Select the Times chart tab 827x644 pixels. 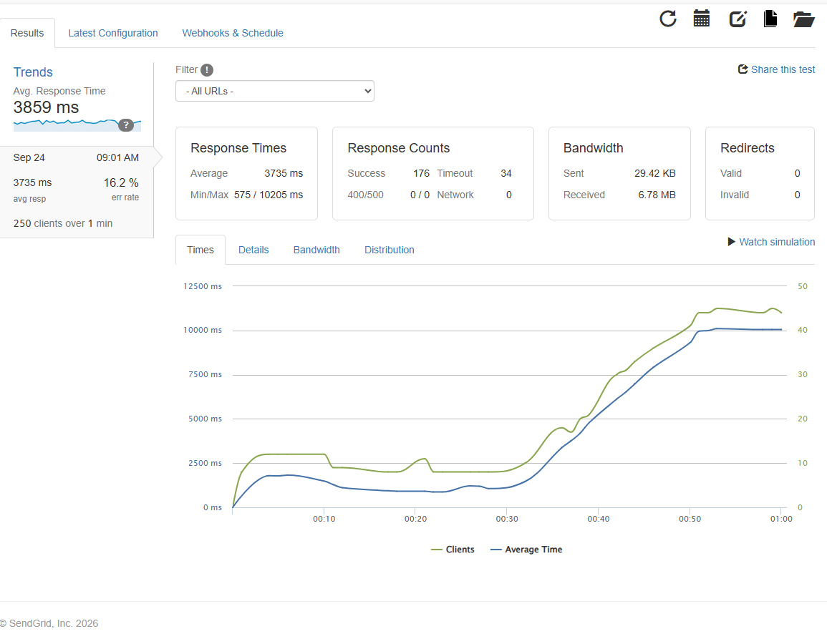tap(200, 250)
